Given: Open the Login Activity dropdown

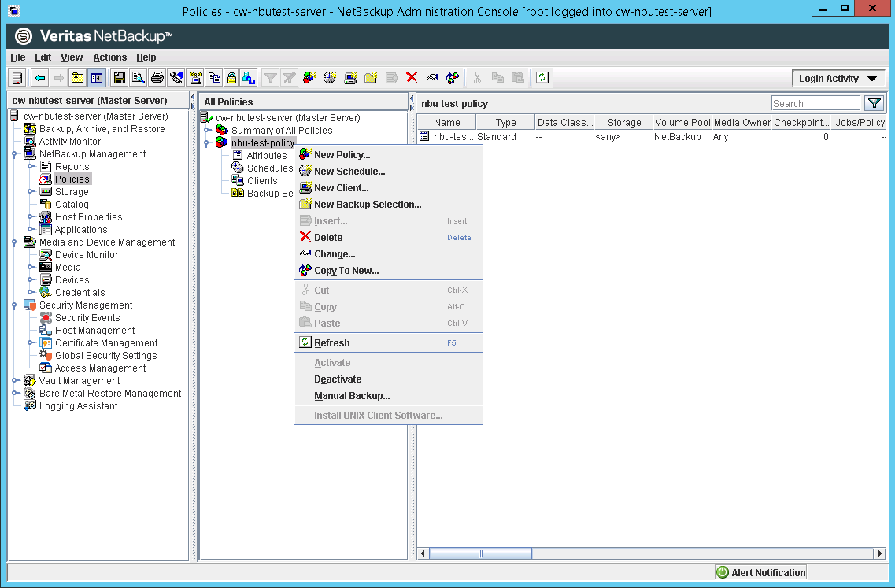Looking at the screenshot, I should pos(837,78).
